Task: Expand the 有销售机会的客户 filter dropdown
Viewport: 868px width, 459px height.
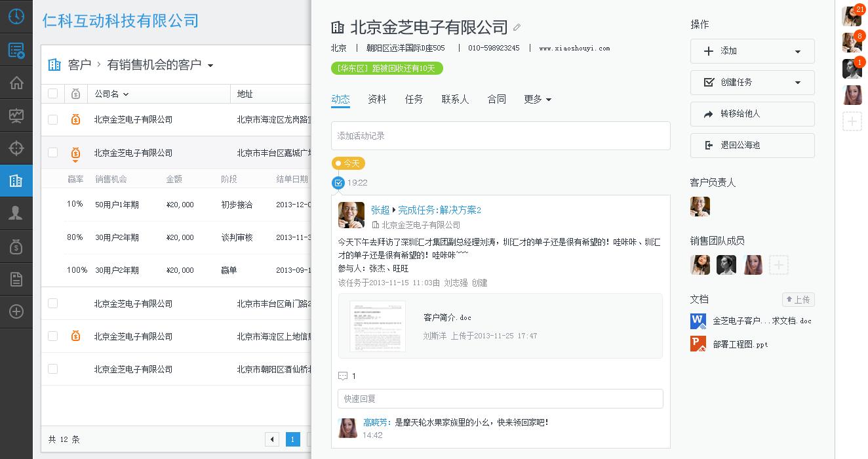Action: coord(210,66)
